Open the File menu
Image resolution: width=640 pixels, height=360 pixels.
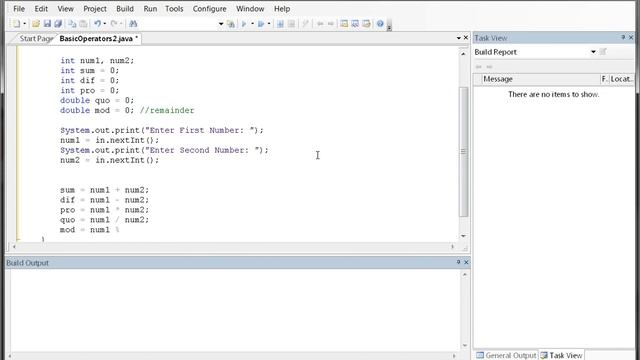click(x=19, y=9)
